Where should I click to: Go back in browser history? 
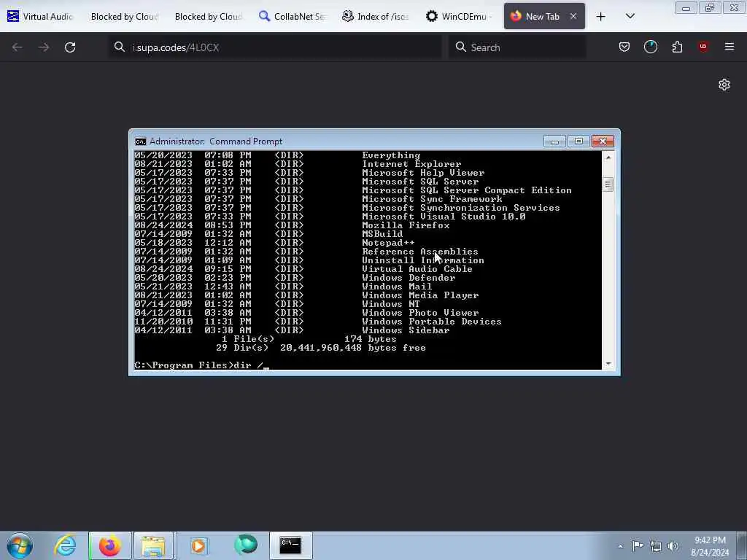click(18, 47)
